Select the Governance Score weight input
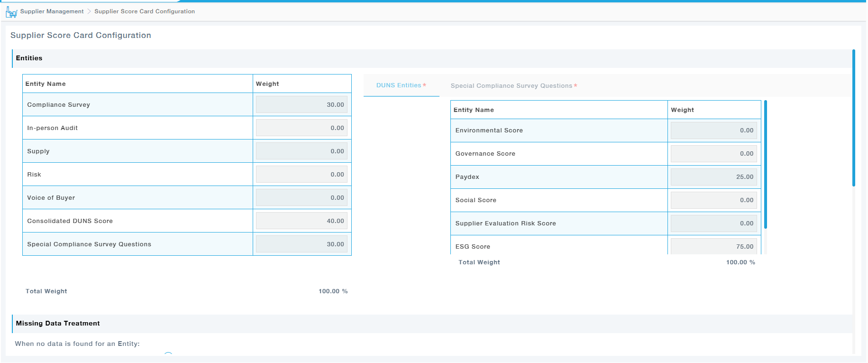Screen dimensions: 868x363 point(713,154)
